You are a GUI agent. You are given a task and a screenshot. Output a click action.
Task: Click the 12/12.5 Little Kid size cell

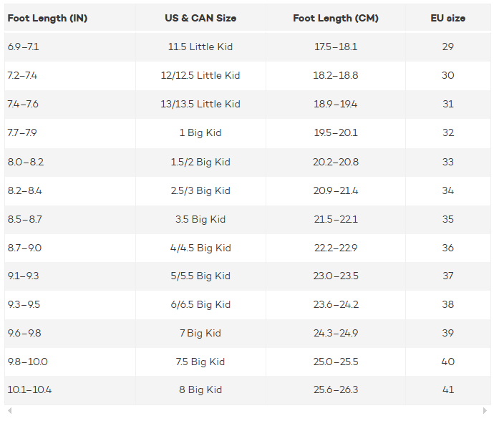200,75
